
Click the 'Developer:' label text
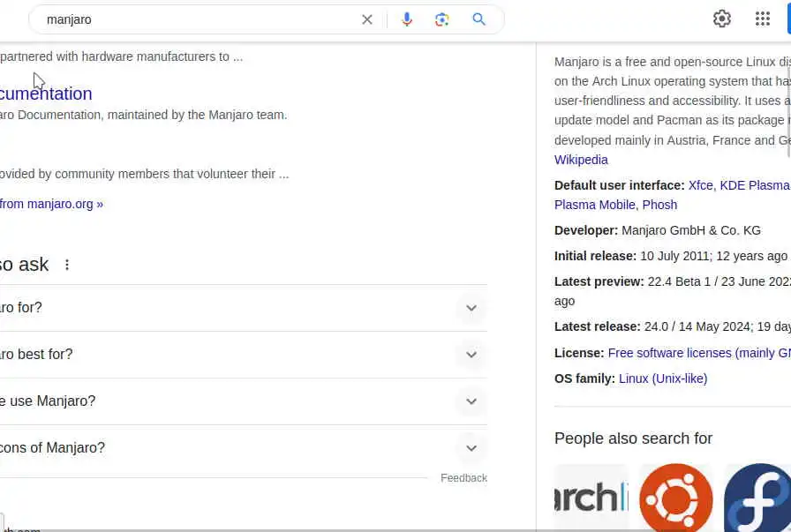(586, 231)
